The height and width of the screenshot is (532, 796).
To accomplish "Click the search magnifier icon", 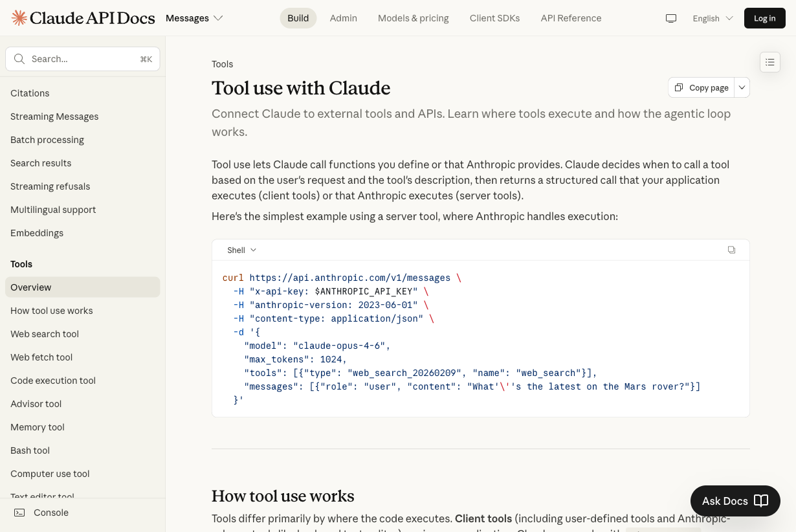I will pos(19,59).
